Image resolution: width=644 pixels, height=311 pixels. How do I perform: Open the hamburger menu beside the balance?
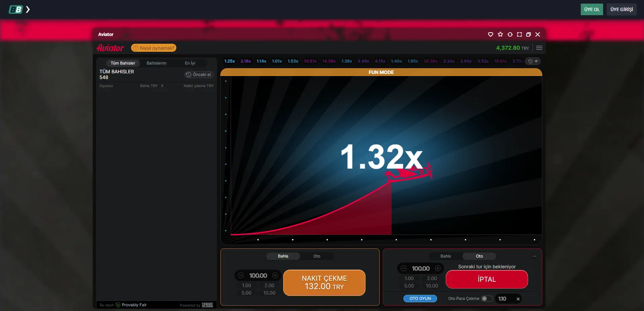coord(539,48)
